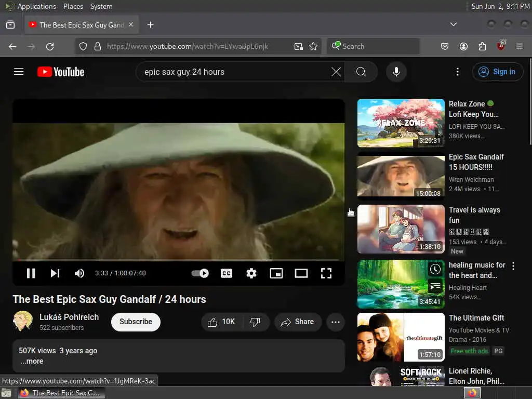This screenshot has width=532, height=399.
Task: Open more actions ellipsis below video
Action: (x=335, y=322)
